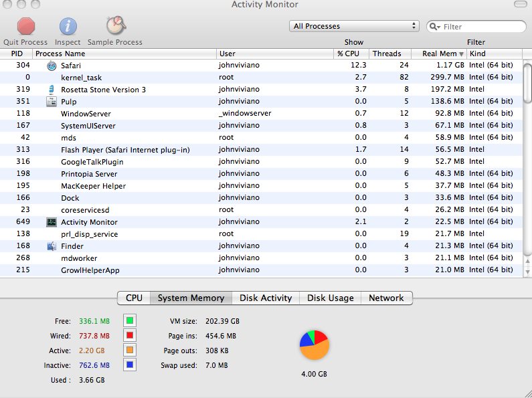Image resolution: width=532 pixels, height=398 pixels.
Task: Select the Pulp app icon
Action: 52,102
